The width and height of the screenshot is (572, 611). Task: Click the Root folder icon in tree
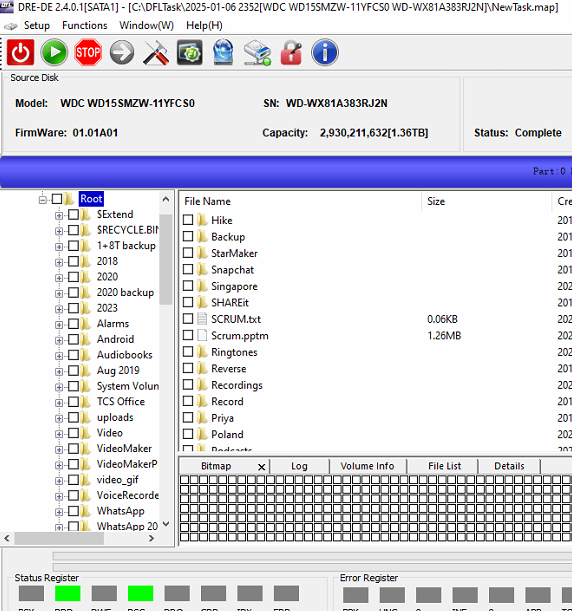pos(69,199)
